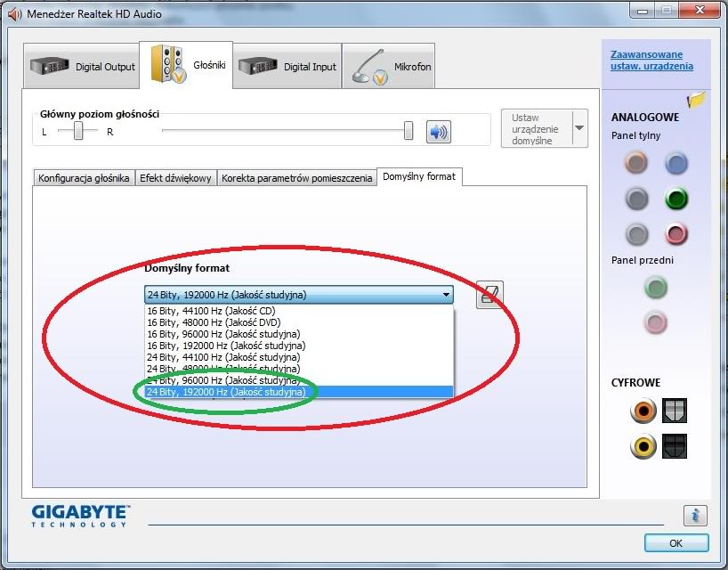Screen dimensions: 728x570
Task: Click the green rear panel audio jack
Action: coord(676,199)
